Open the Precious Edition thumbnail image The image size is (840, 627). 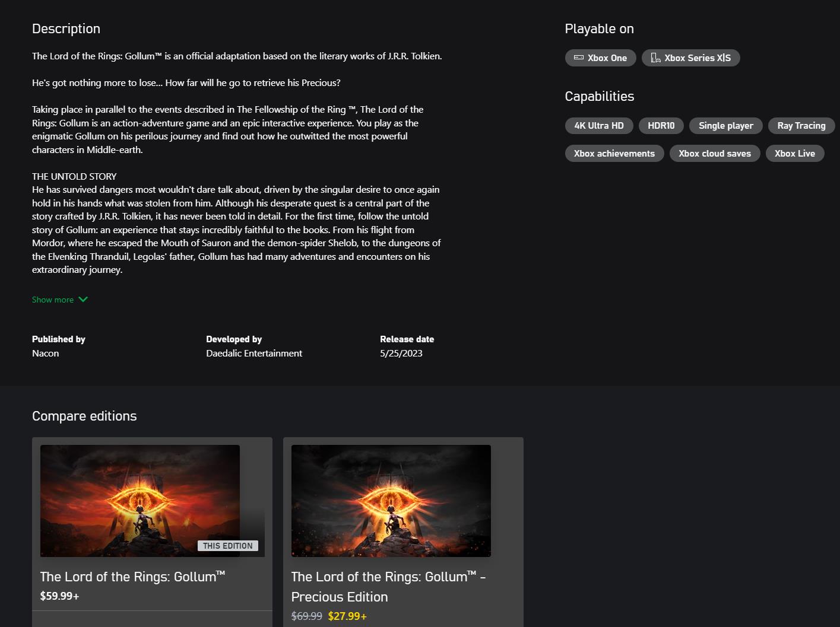391,501
